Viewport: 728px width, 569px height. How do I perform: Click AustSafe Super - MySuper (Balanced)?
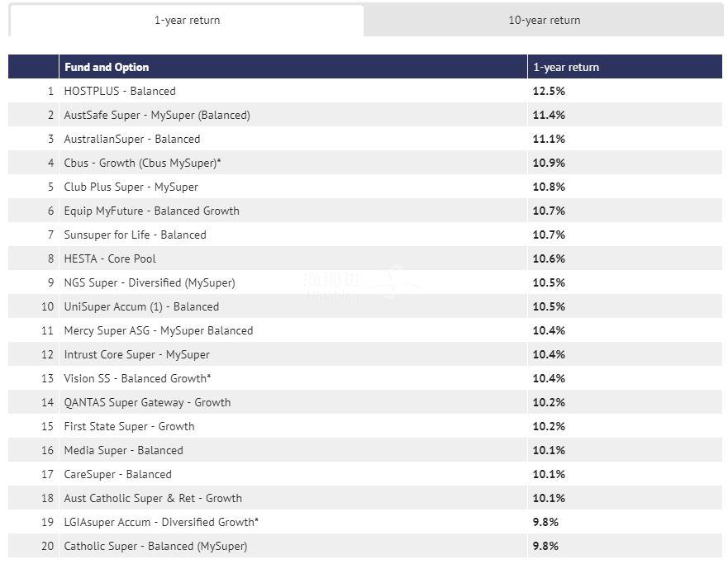(x=157, y=115)
